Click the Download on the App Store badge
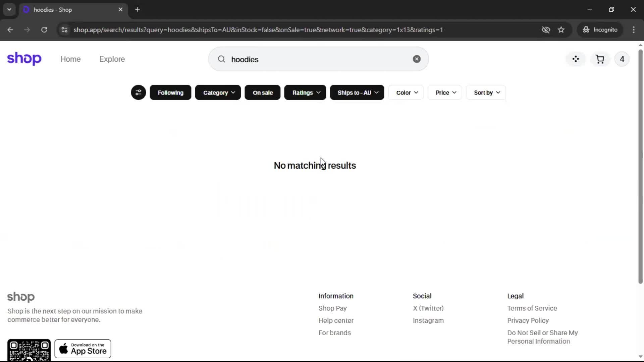This screenshot has width=644, height=362. [83, 349]
